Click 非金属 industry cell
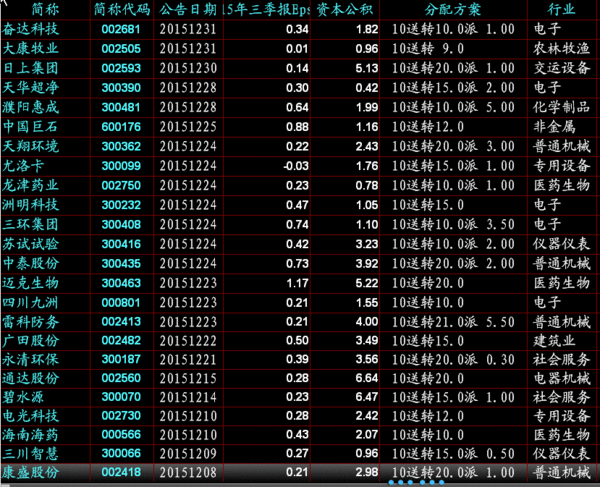The image size is (600, 487). (x=554, y=127)
